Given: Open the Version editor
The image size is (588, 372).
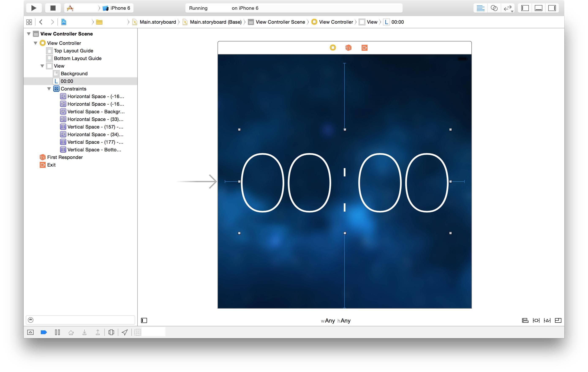Looking at the screenshot, I should click(508, 8).
